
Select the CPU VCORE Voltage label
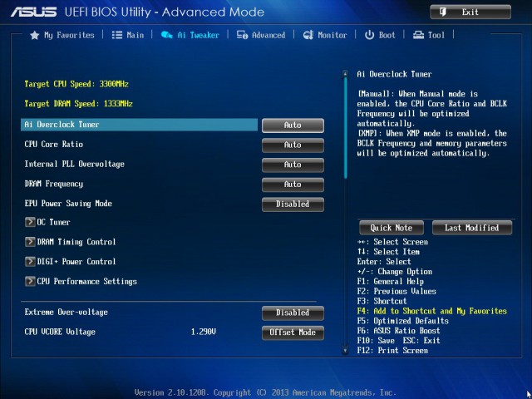click(x=60, y=332)
